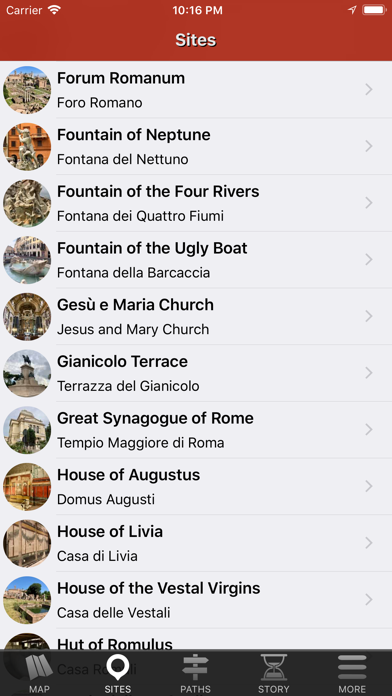Open chevron beside Gianicolo Terrace
The height and width of the screenshot is (696, 392).
(x=368, y=373)
